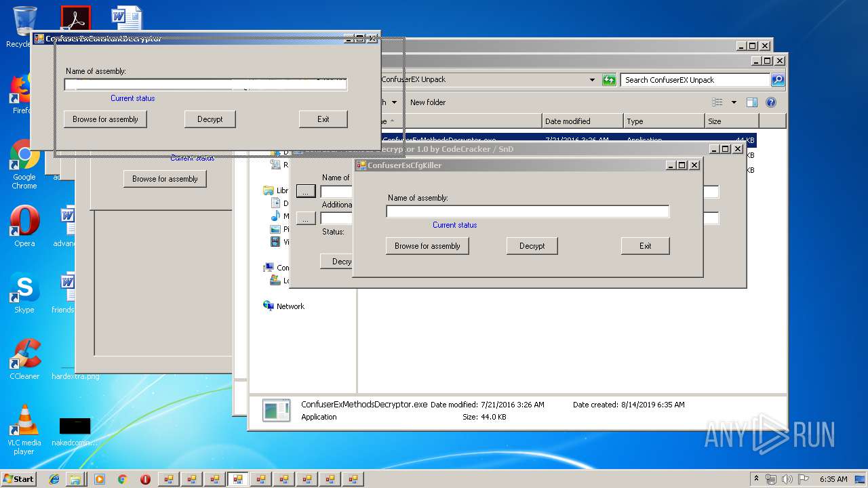This screenshot has height=488, width=868.
Task: Sort by Date modified column
Action: click(583, 121)
